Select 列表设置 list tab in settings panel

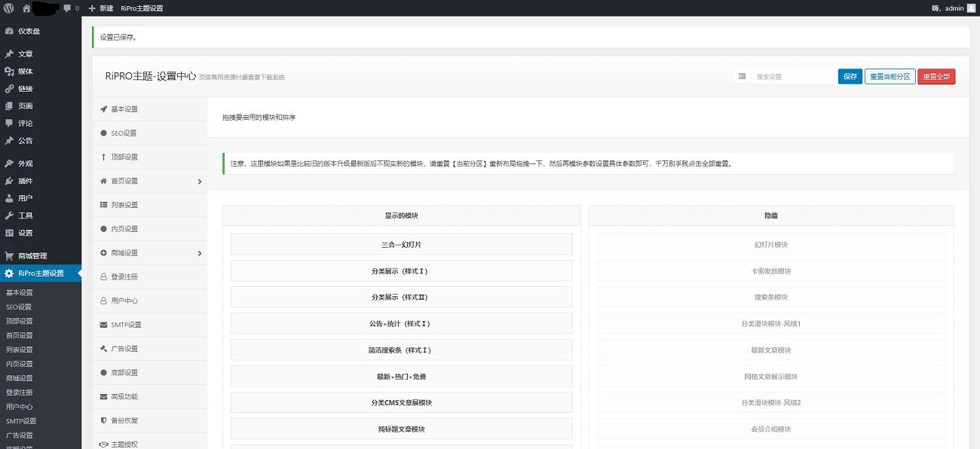tap(149, 205)
